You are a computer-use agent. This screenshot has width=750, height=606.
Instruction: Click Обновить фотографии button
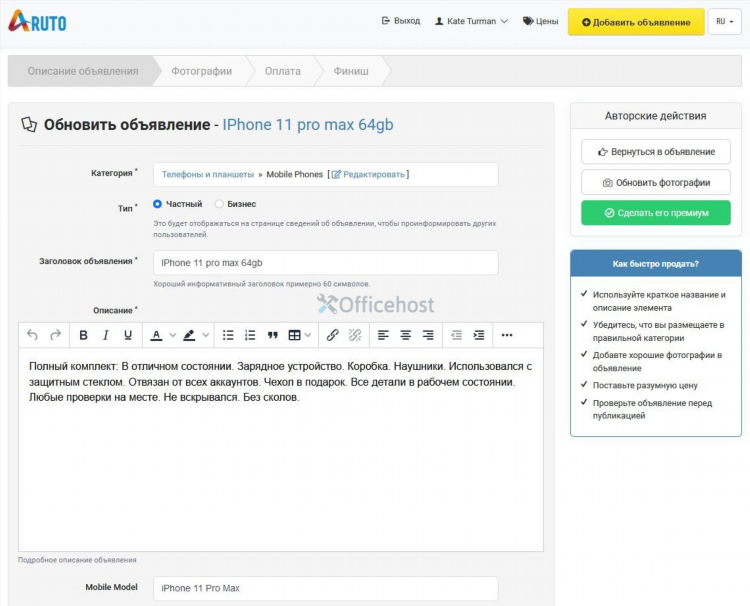pos(656,182)
